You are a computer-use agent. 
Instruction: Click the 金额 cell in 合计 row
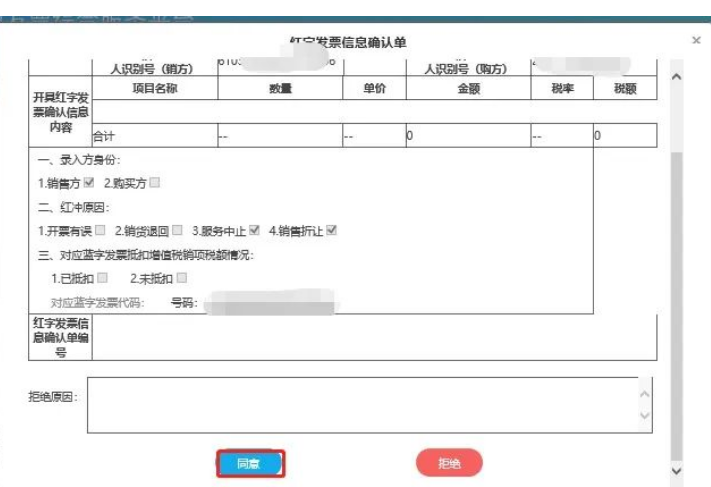coord(467,135)
